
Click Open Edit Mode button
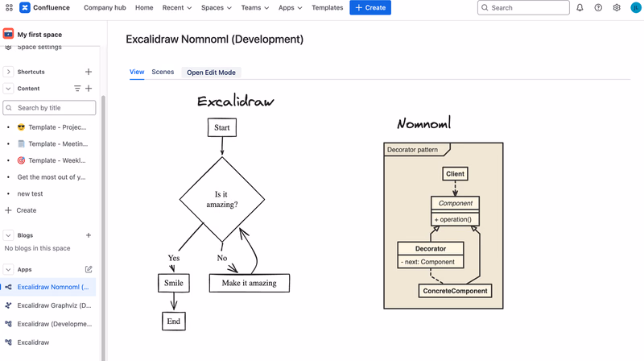(211, 73)
